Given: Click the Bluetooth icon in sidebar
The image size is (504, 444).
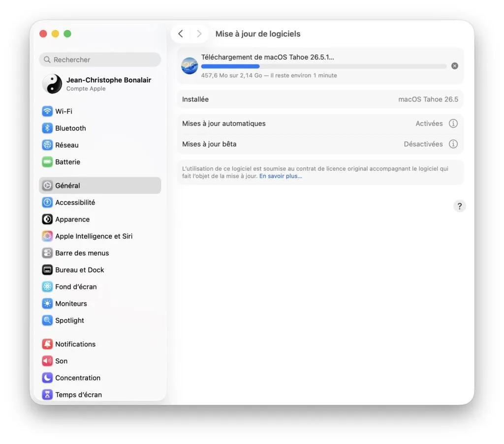Looking at the screenshot, I should pyautogui.click(x=47, y=128).
